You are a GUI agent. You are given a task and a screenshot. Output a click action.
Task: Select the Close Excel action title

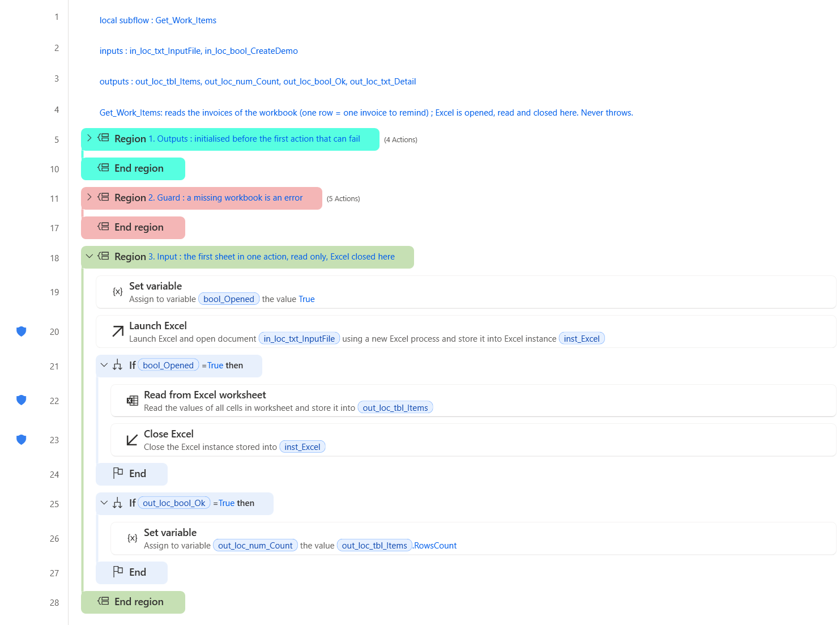pos(169,434)
